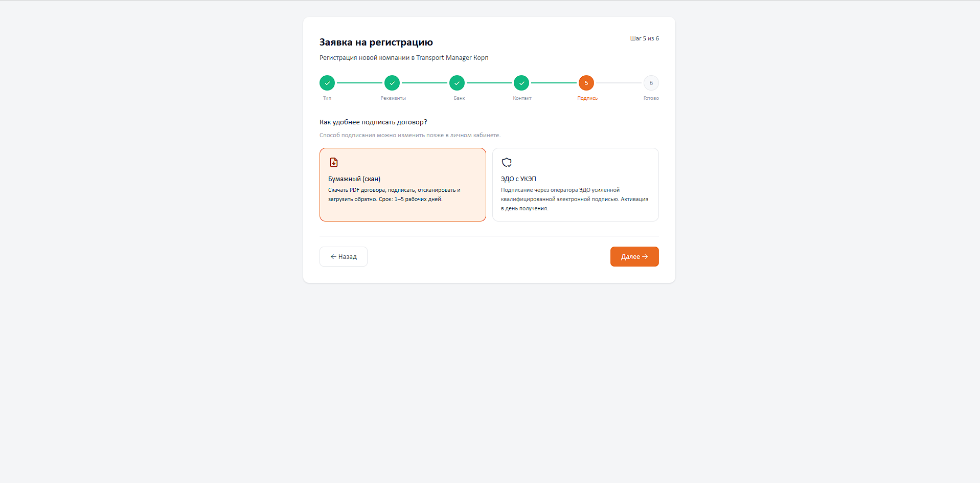Image resolution: width=980 pixels, height=483 pixels.
Task: Click the orange step 5 circle
Action: tap(586, 83)
